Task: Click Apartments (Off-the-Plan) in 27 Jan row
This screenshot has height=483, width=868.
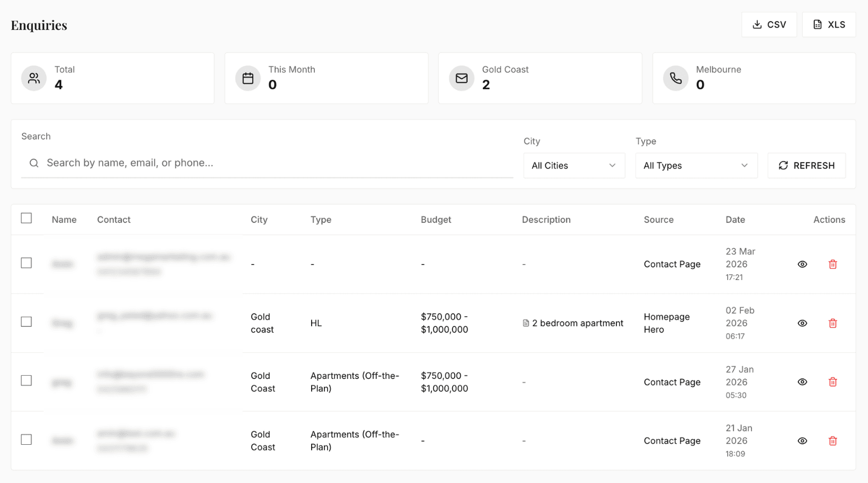Action: (x=355, y=382)
